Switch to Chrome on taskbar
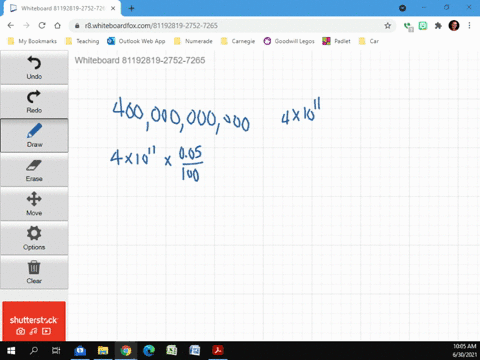This screenshot has height=360, width=480. click(x=126, y=350)
